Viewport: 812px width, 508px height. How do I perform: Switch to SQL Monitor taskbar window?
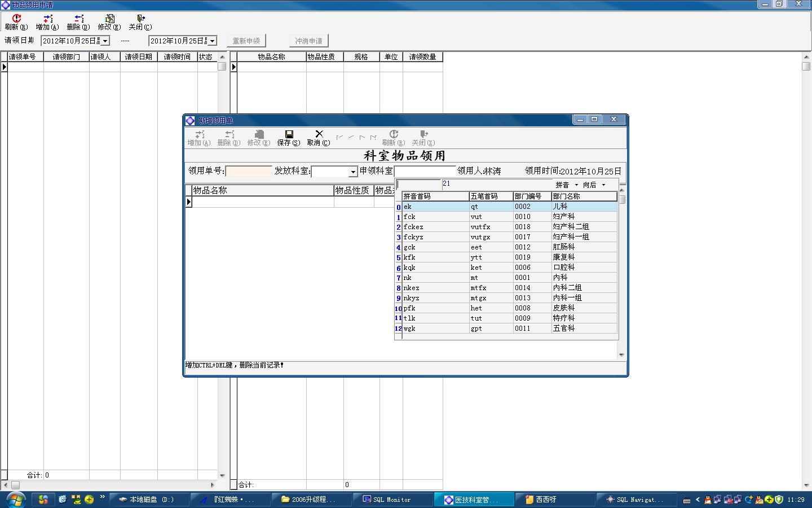pos(392,500)
